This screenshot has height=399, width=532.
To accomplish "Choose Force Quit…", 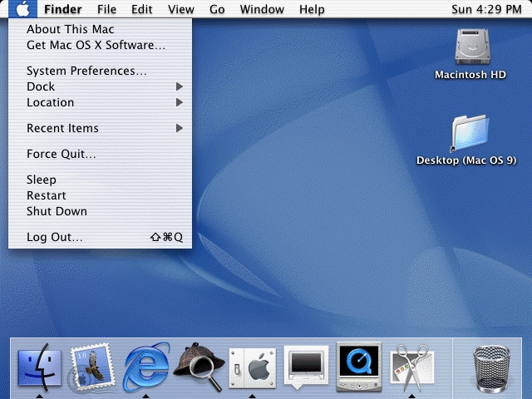I will coord(100,154).
